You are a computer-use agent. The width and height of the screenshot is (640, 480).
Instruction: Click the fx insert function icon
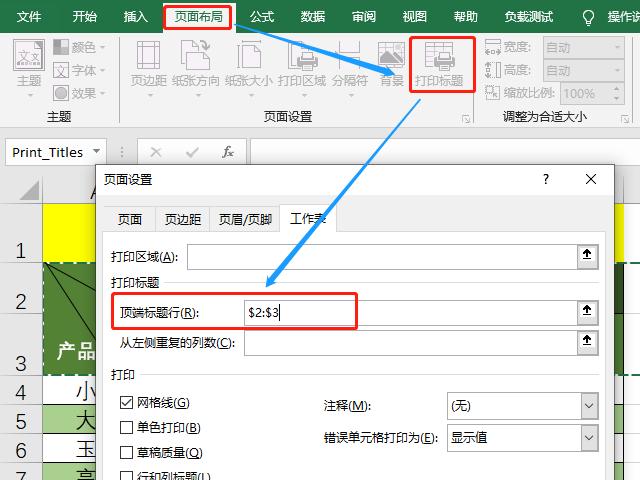[228, 152]
